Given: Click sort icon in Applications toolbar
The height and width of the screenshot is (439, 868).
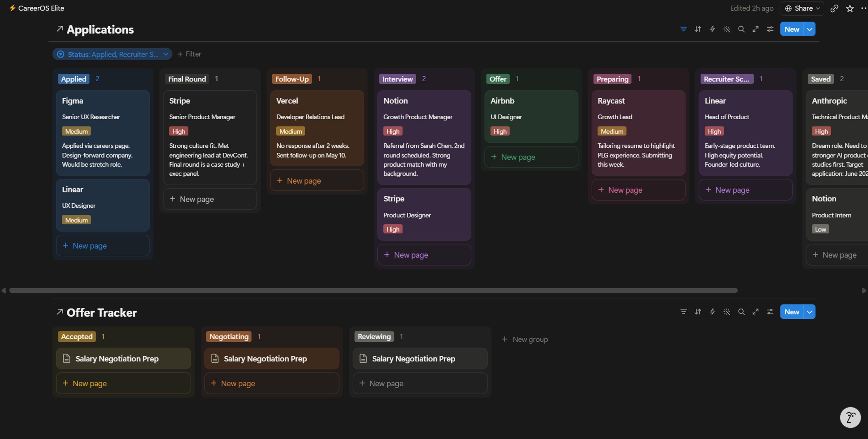Looking at the screenshot, I should tap(697, 29).
